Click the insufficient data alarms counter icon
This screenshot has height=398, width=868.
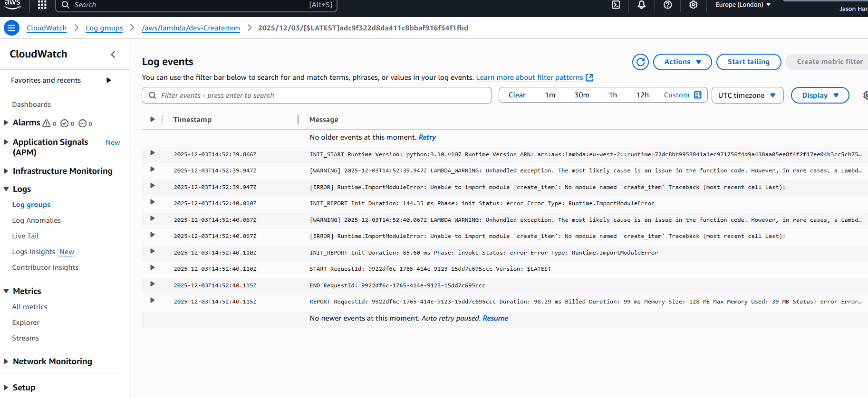click(x=82, y=123)
